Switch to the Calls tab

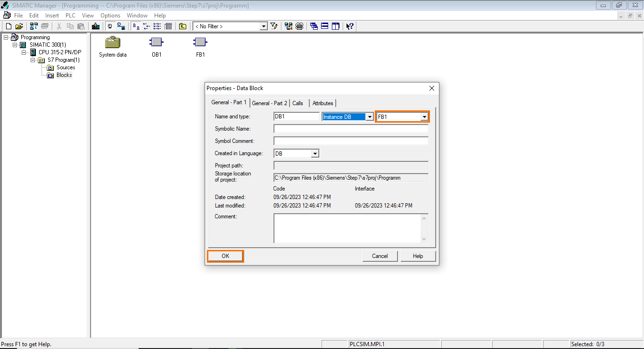298,103
